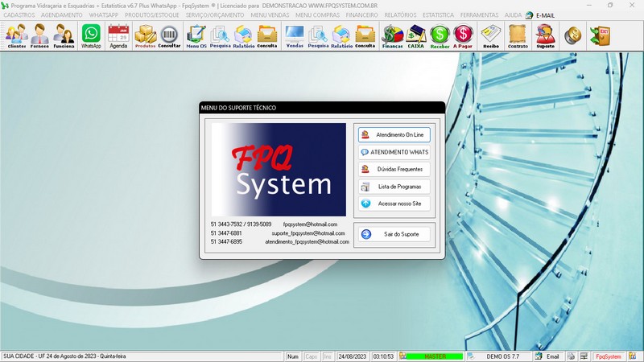The width and height of the screenshot is (644, 362).
Task: Open the CADASTROS menu
Action: coord(19,15)
